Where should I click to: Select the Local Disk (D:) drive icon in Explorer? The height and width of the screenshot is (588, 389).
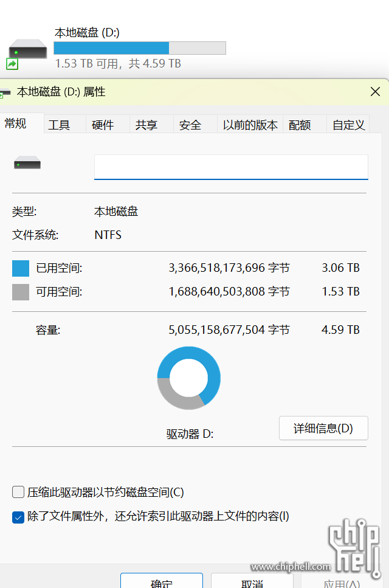(x=27, y=54)
